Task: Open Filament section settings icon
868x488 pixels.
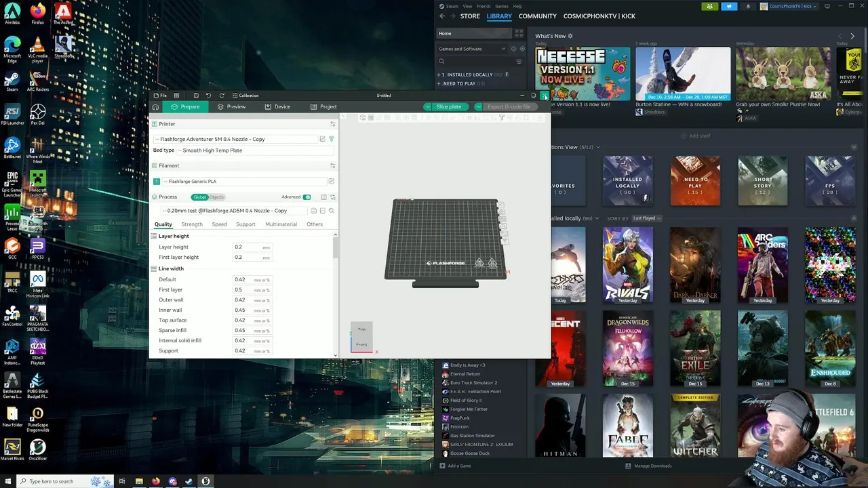Action: [x=332, y=165]
